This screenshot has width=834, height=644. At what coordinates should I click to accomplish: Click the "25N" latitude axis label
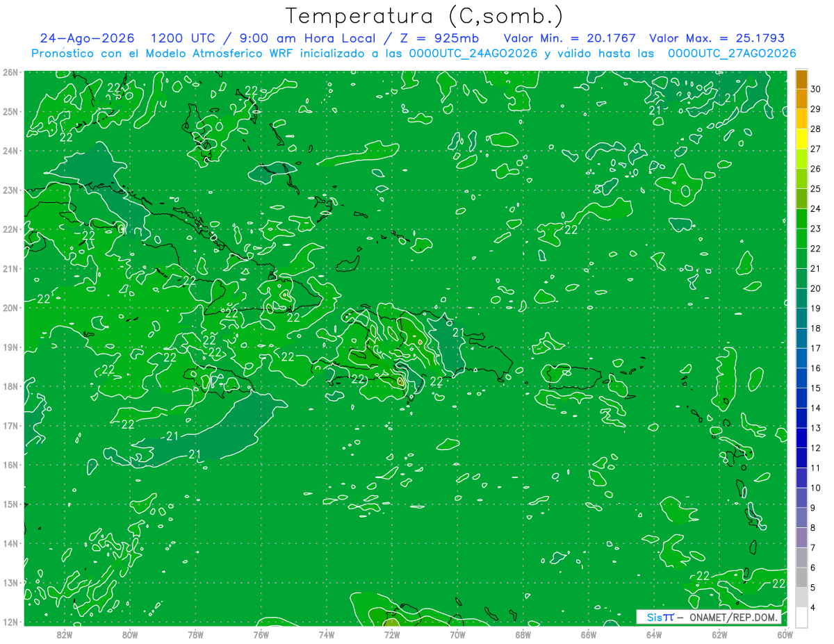coord(10,111)
